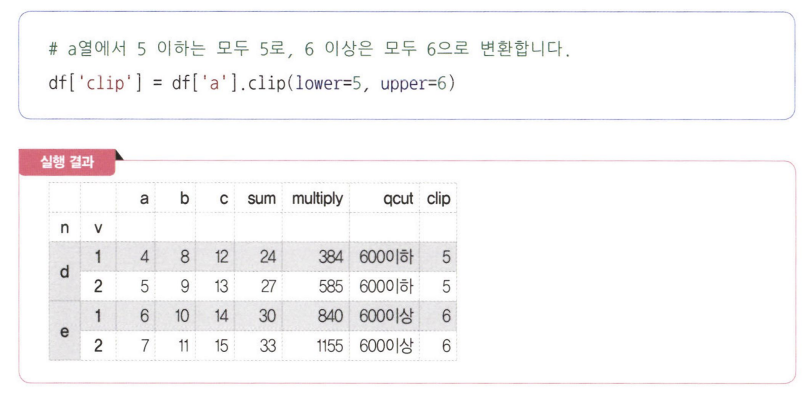Click the v index 1 in the 840 row
This screenshot has width=804, height=393.
coord(98,316)
